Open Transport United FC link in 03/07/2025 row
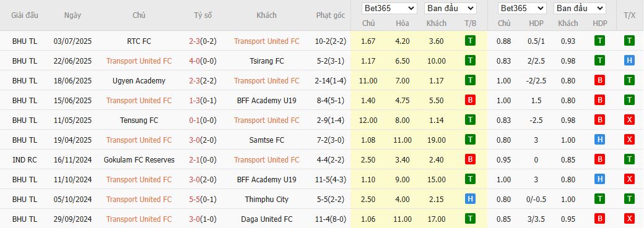Image resolution: width=644 pixels, height=228 pixels. pos(266,41)
